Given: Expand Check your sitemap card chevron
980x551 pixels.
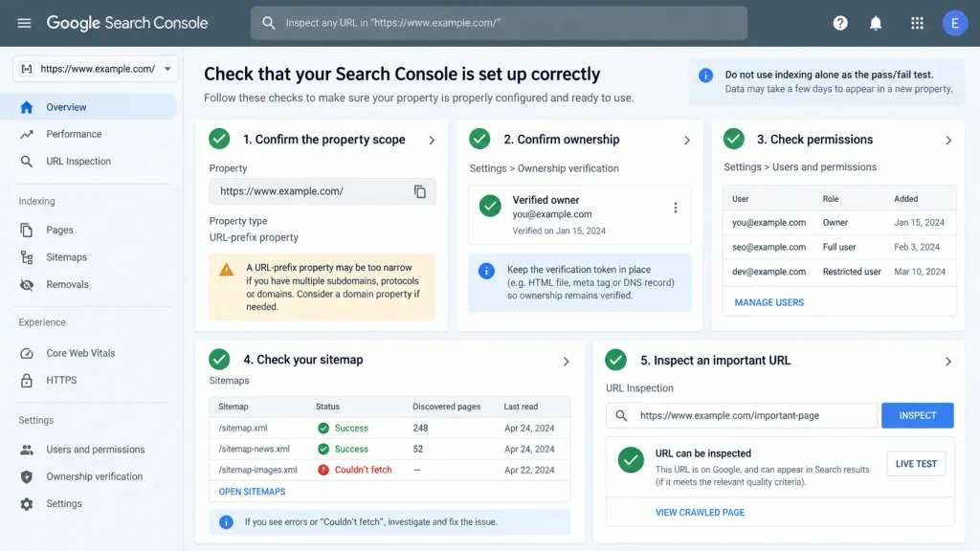Looking at the screenshot, I should click(566, 361).
